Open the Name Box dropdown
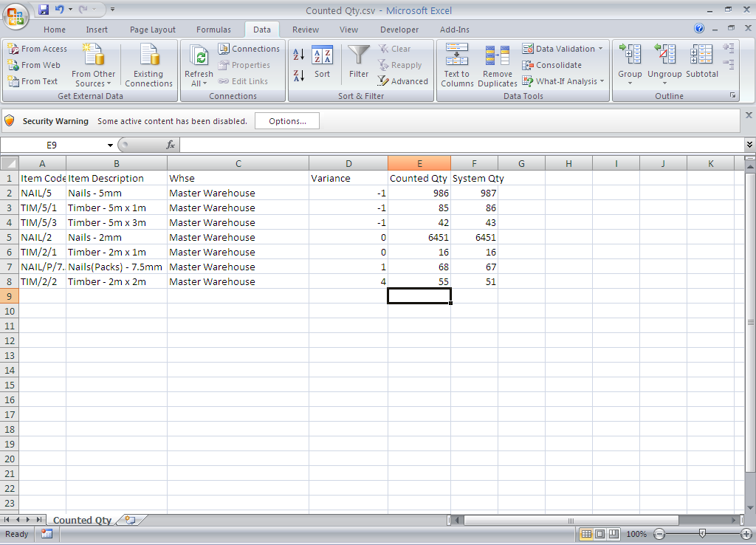This screenshot has width=756, height=545. coord(110,145)
